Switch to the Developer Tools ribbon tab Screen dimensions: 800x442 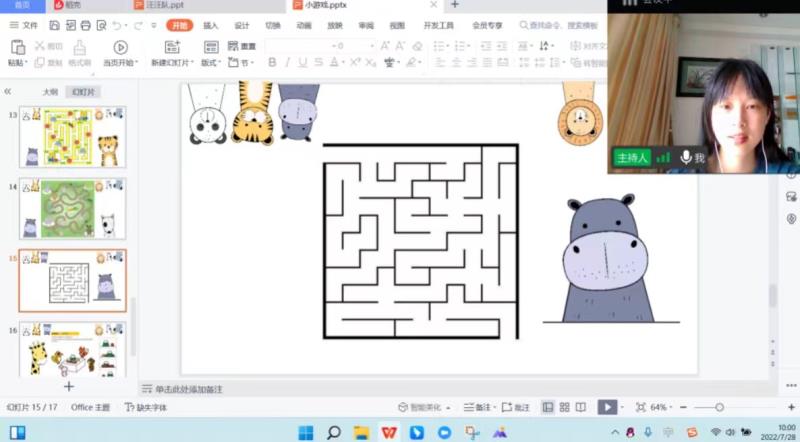coord(438,26)
